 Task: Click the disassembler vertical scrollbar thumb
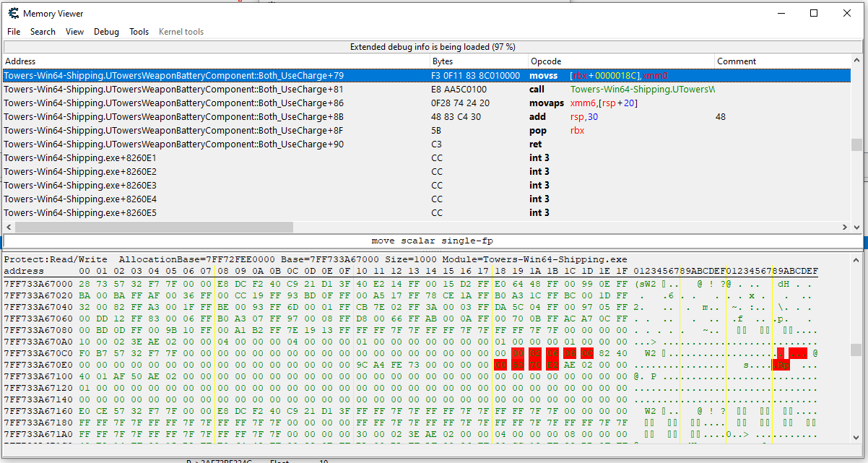857,145
